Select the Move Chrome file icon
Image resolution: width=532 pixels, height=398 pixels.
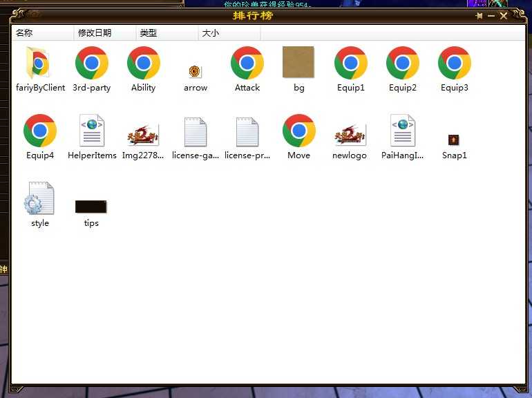[299, 131]
